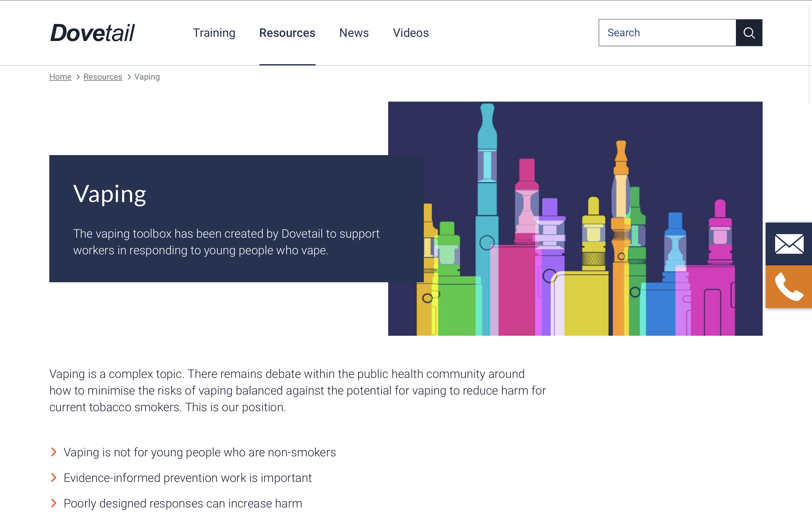Select the Dovetail logo
This screenshot has width=812, height=514.
click(x=93, y=33)
